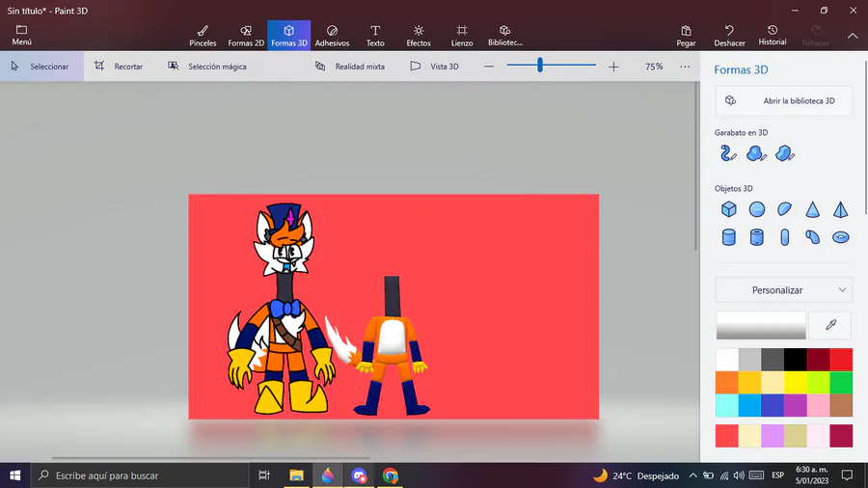Click the zoom in plus button

click(x=613, y=67)
